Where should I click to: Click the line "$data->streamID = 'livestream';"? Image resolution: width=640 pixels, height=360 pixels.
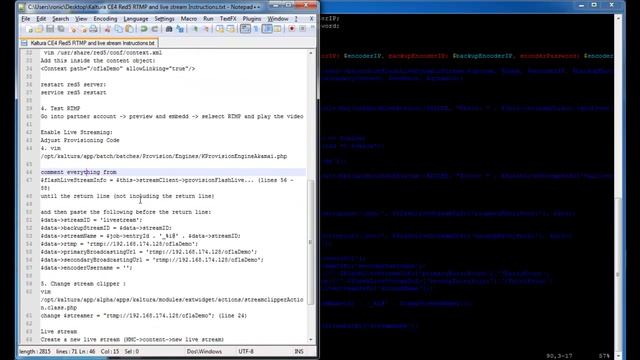click(91, 220)
